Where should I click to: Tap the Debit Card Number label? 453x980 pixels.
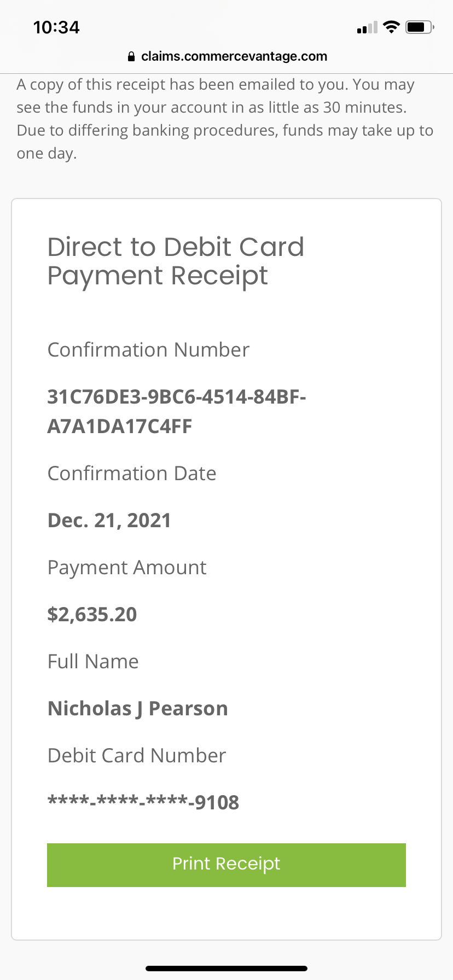coord(137,756)
